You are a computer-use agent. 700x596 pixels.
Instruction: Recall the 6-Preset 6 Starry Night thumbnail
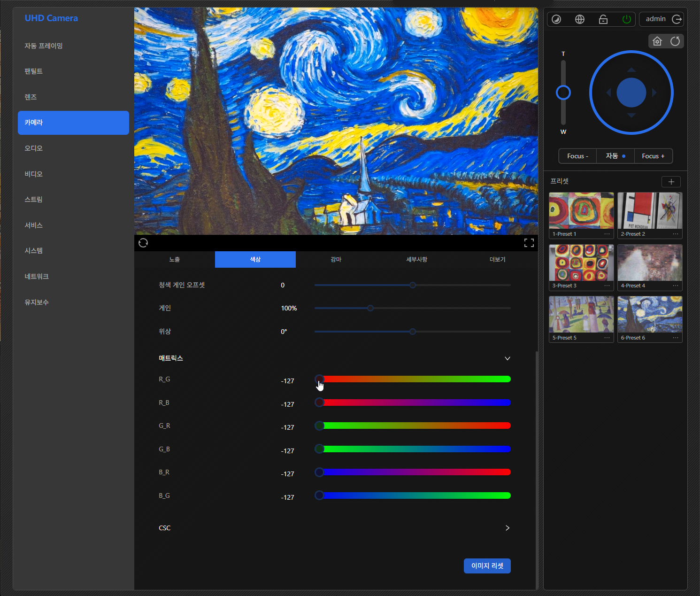[650, 315]
